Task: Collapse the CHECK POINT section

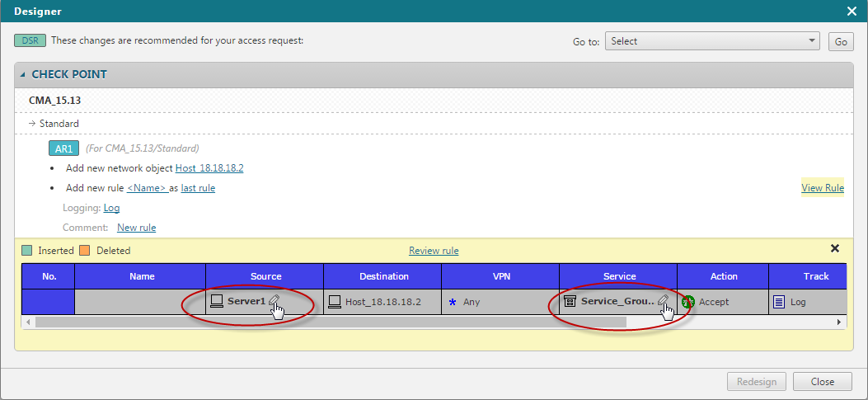Action: tap(23, 74)
